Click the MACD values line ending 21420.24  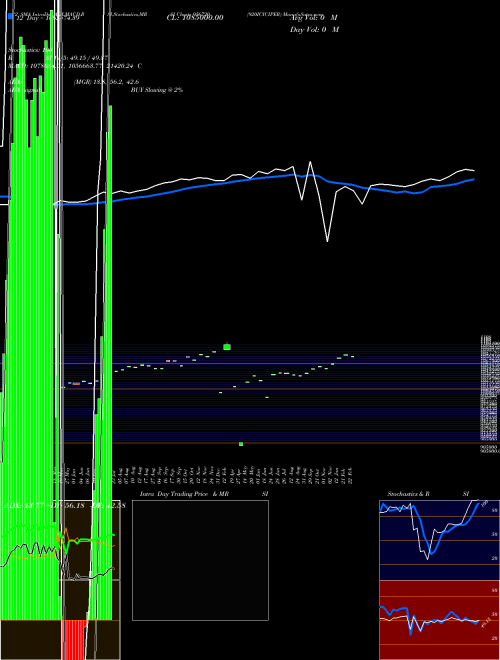[x=75, y=66]
